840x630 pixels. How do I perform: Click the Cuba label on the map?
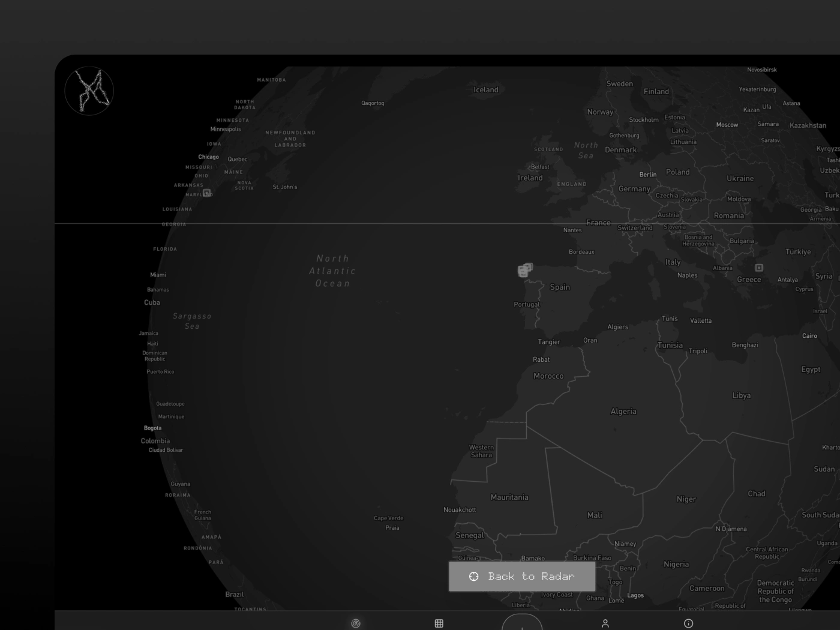152,302
